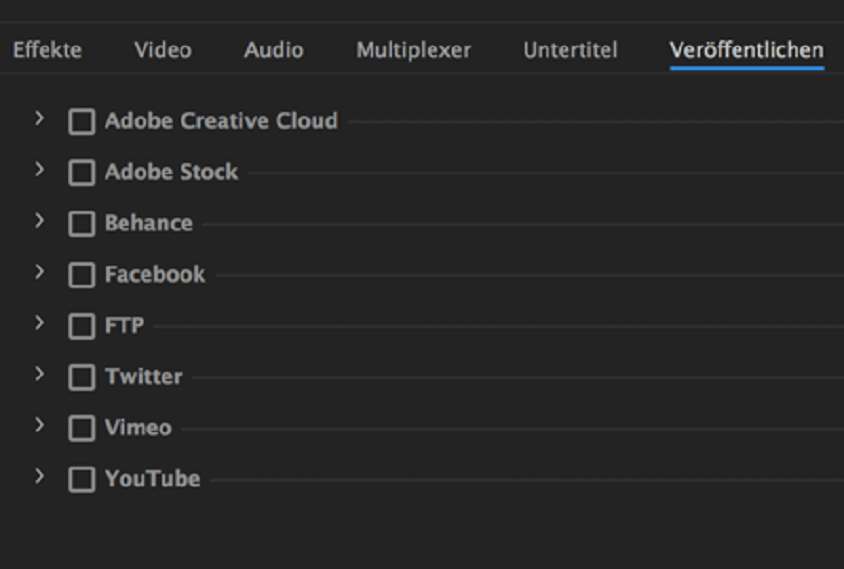
Task: Tick the Adobe Stock checkbox
Action: (x=81, y=173)
